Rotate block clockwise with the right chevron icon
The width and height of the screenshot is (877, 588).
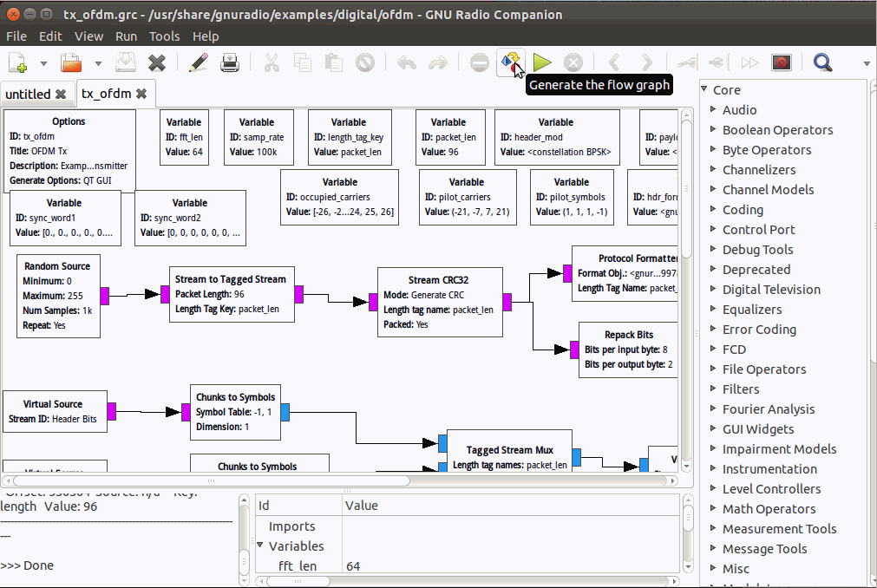[x=646, y=62]
